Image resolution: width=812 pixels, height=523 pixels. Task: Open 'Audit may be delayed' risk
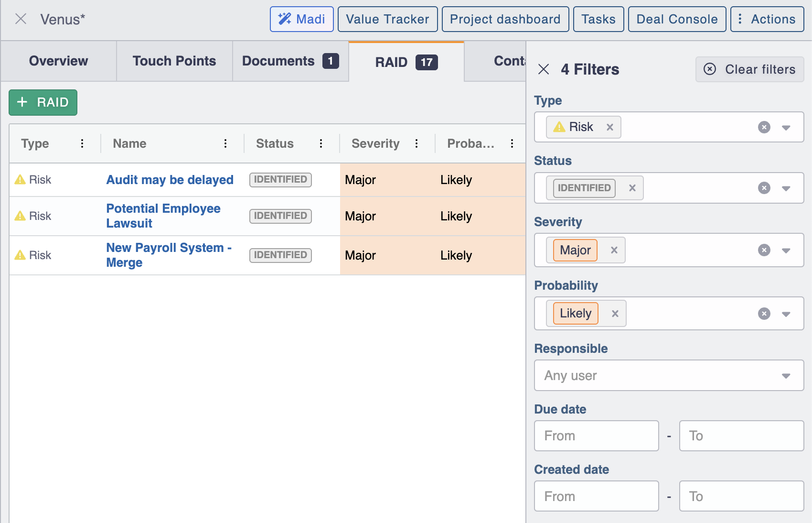170,180
